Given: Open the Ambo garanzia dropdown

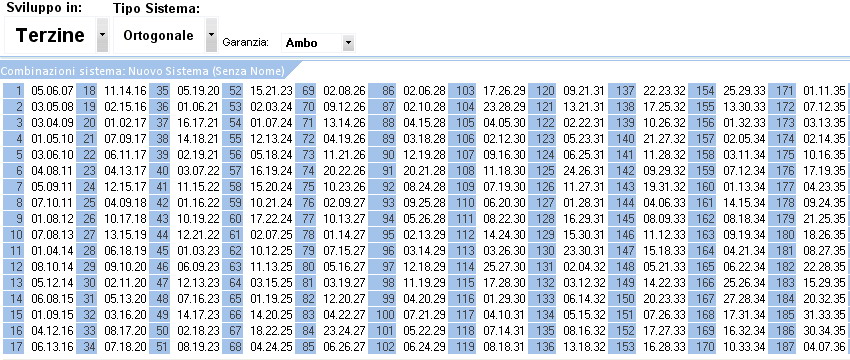Looking at the screenshot, I should coord(348,43).
